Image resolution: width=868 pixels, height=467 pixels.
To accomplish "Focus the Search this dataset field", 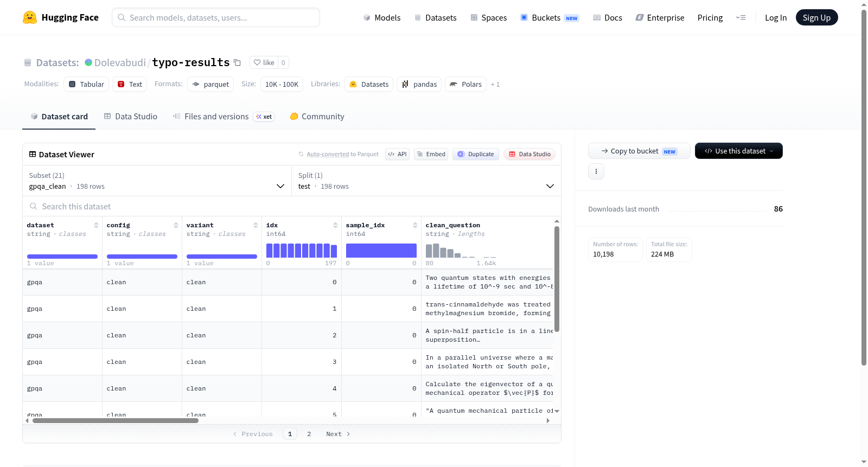I will tap(292, 207).
